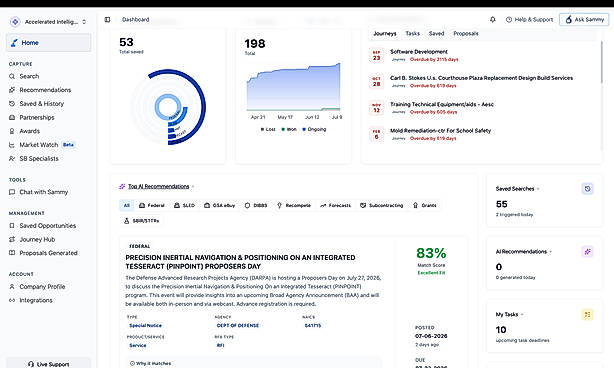614x368 pixels.
Task: Open Help & Support
Action: coord(529,20)
